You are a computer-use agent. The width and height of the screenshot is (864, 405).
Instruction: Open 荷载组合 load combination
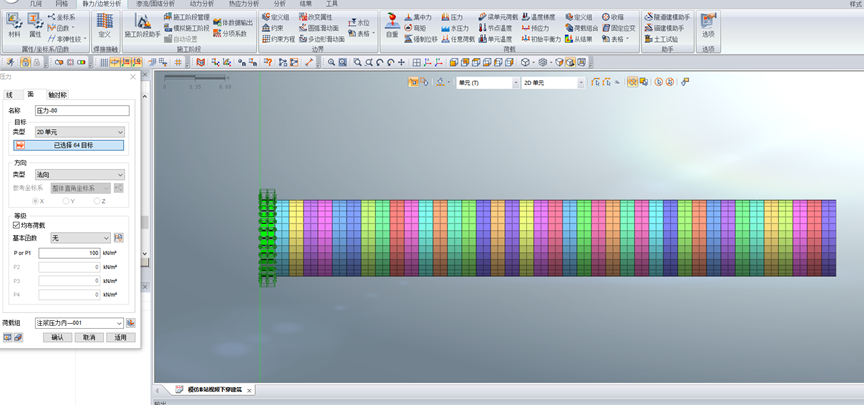581,28
